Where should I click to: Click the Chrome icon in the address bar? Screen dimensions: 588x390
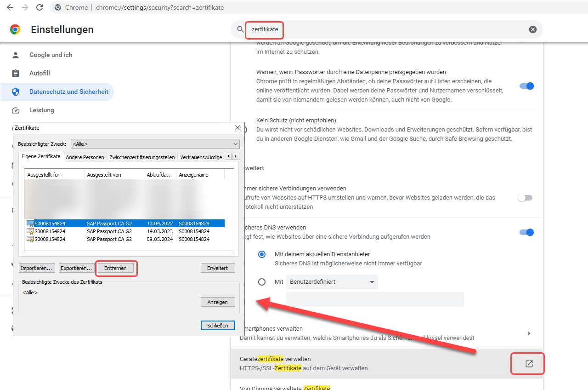(58, 7)
